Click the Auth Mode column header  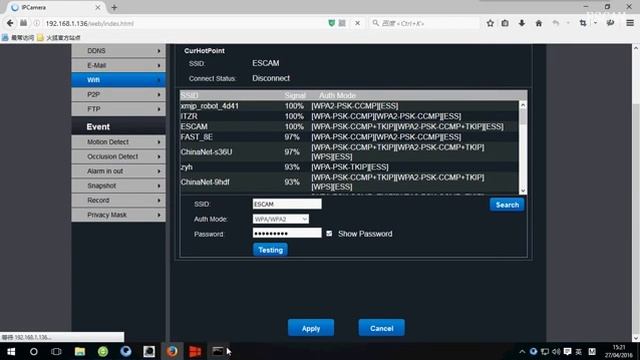pyautogui.click(x=337, y=96)
